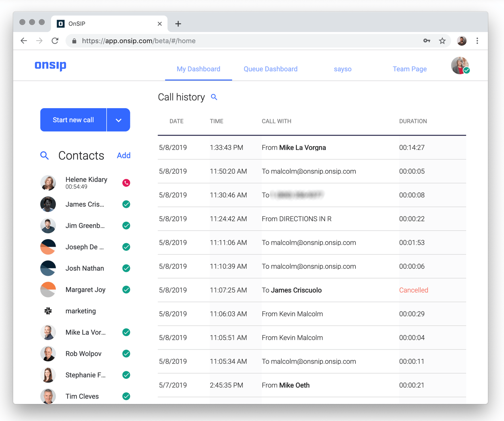This screenshot has width=504, height=421.
Task: Open the Chrome three-dot menu
Action: (x=477, y=41)
